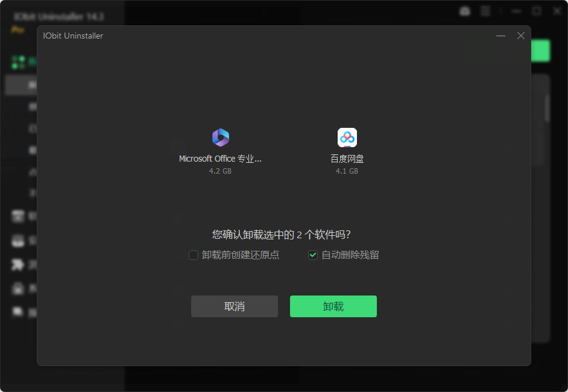Click the 4.1 GB size text

tap(347, 171)
